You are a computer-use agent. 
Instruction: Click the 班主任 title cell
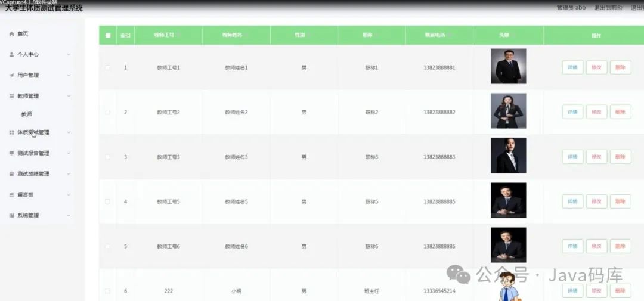coord(371,291)
